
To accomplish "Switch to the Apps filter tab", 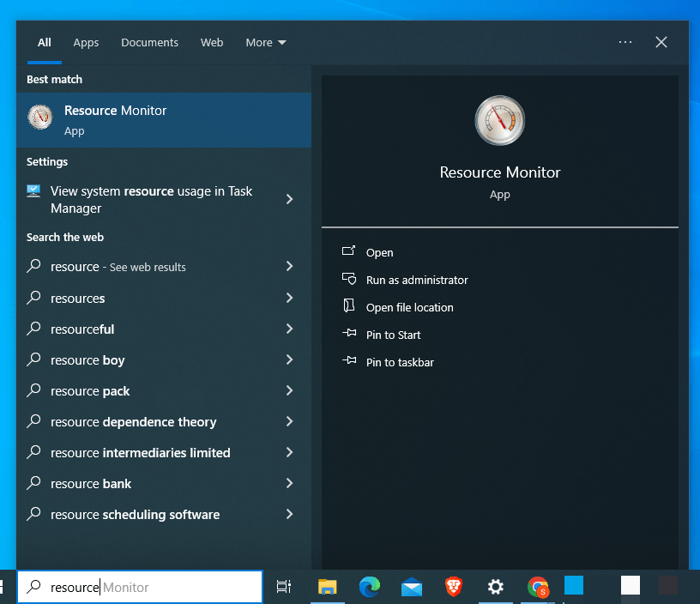I will [x=86, y=42].
